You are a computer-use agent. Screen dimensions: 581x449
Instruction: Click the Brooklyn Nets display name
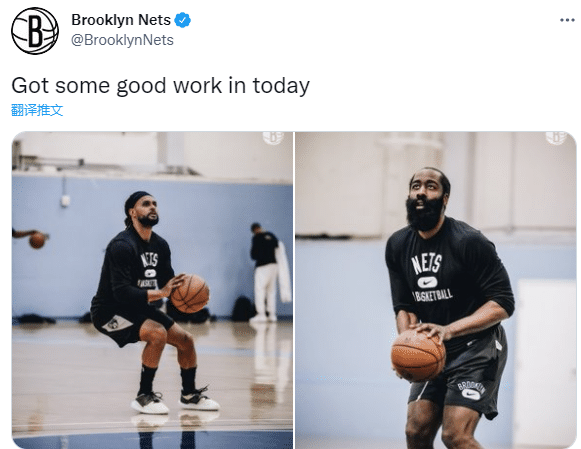[x=121, y=20]
